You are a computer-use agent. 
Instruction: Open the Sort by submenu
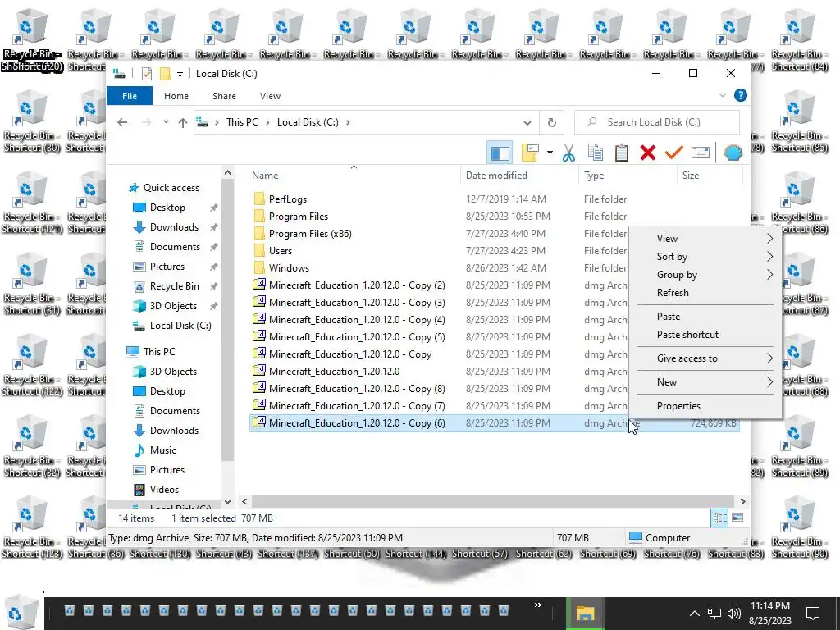[705, 257]
